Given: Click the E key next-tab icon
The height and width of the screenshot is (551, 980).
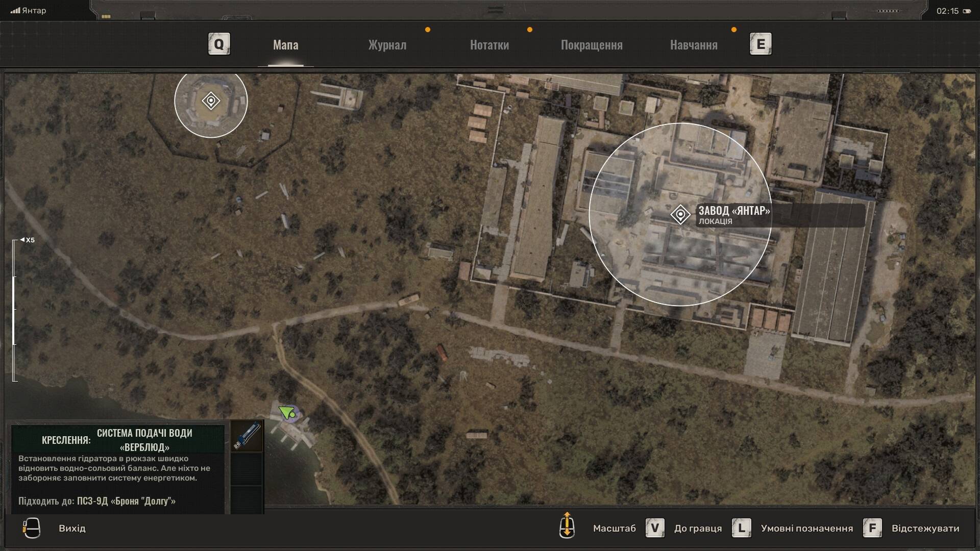Looking at the screenshot, I should click(x=761, y=44).
